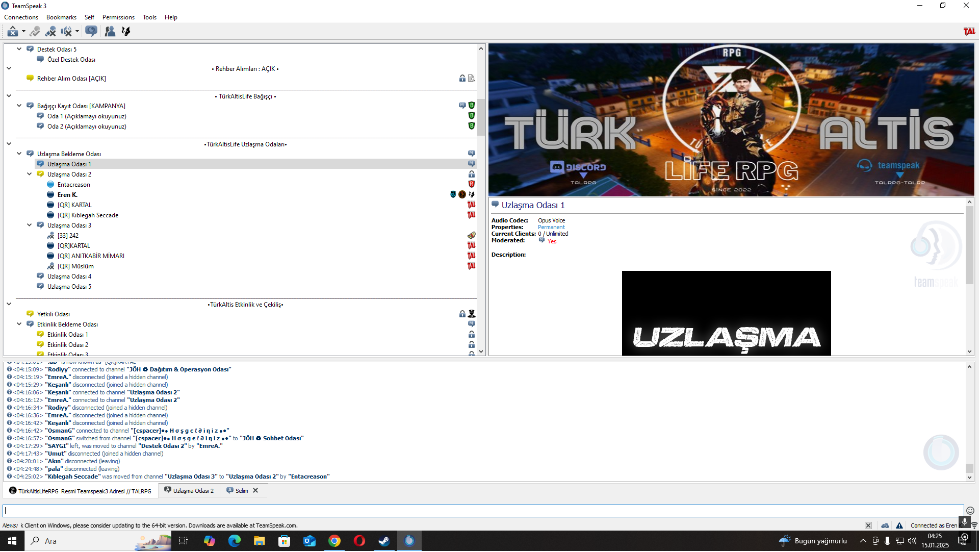Collapse the Uzlaşma Bekleme Odası channel
980x552 pixels.
19,154
